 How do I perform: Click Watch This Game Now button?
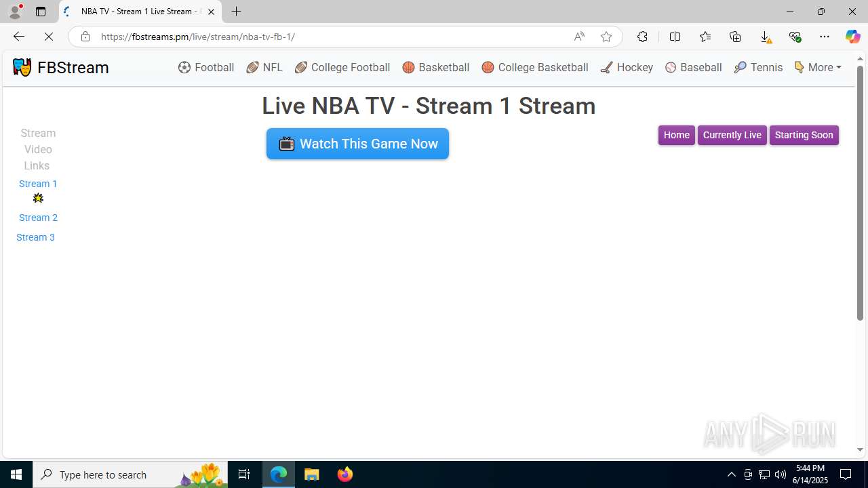click(x=357, y=144)
